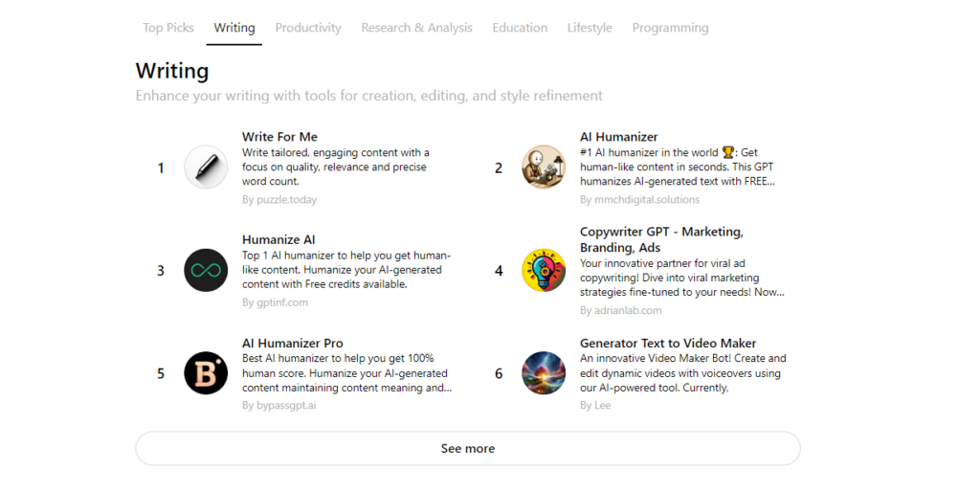
Task: Go to the Education tab
Action: tap(520, 28)
